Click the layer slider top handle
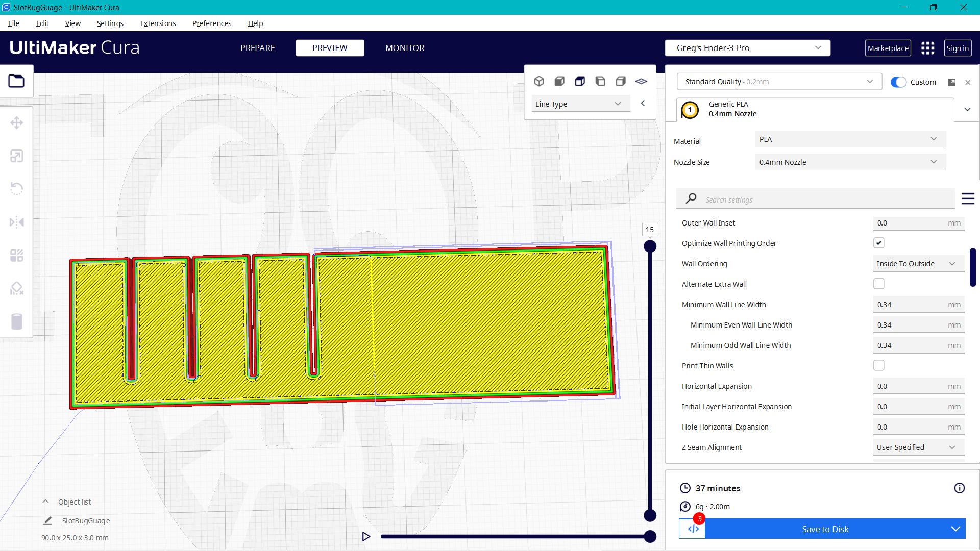This screenshot has width=980, height=551. [650, 246]
